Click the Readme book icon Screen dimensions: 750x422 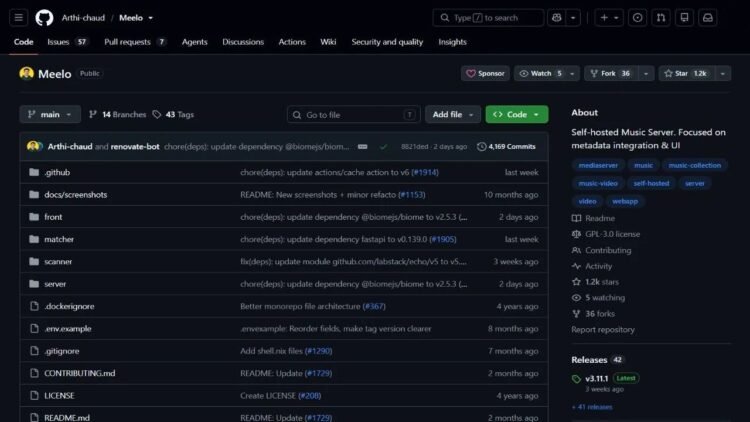pyautogui.click(x=576, y=218)
